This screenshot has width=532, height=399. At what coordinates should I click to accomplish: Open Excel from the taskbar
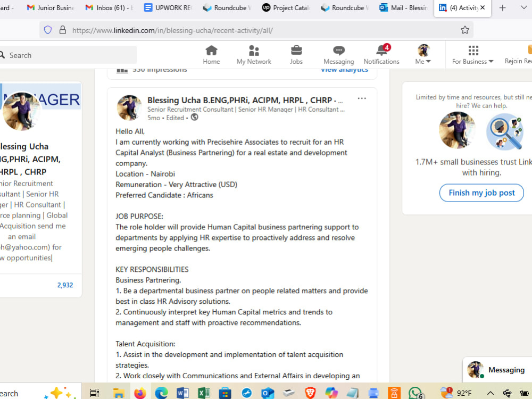point(204,393)
